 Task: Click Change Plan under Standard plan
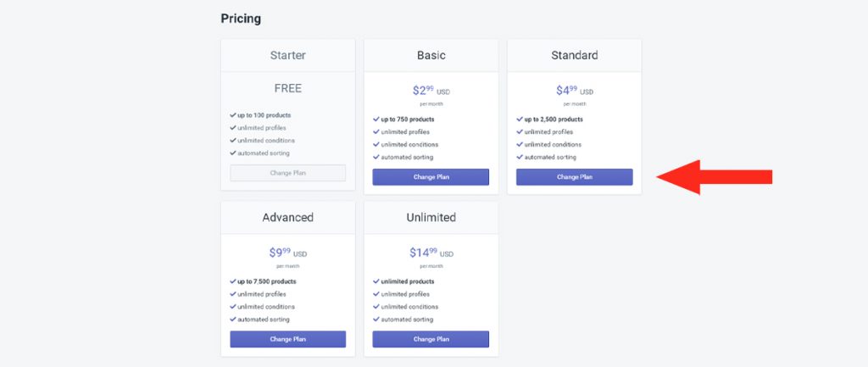pos(574,177)
